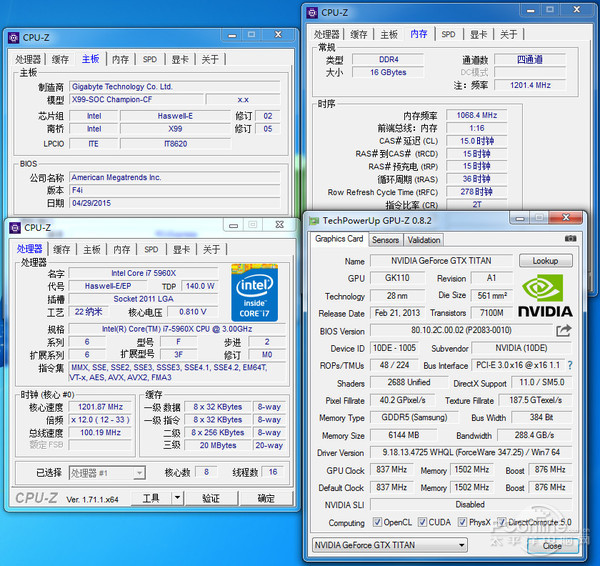Click the 确定 OK button in CPU-Z

tap(266, 498)
